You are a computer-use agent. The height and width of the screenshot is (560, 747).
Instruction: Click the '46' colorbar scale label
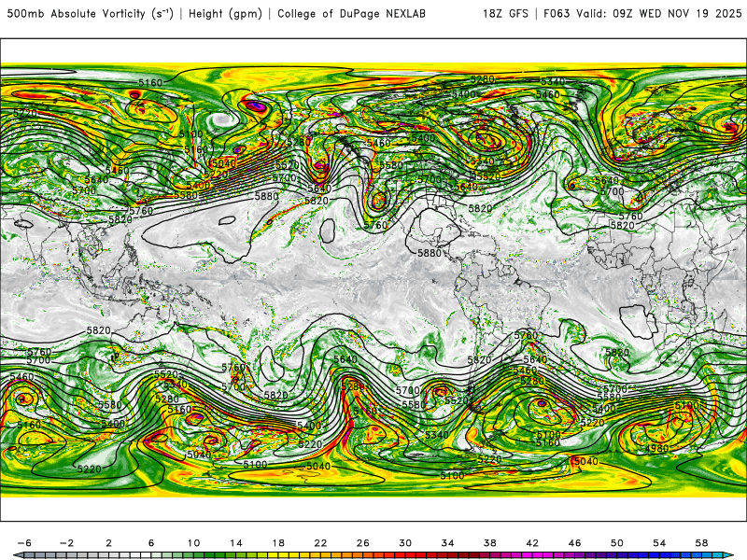coord(574,543)
